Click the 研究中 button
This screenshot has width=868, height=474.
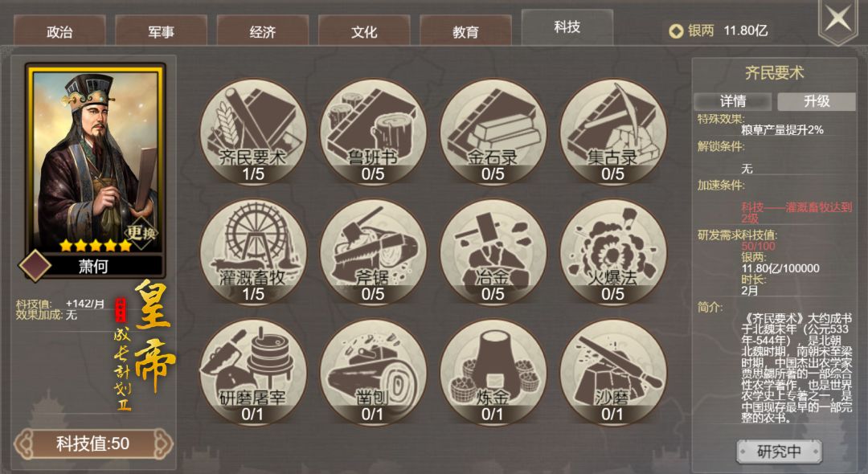click(x=779, y=452)
